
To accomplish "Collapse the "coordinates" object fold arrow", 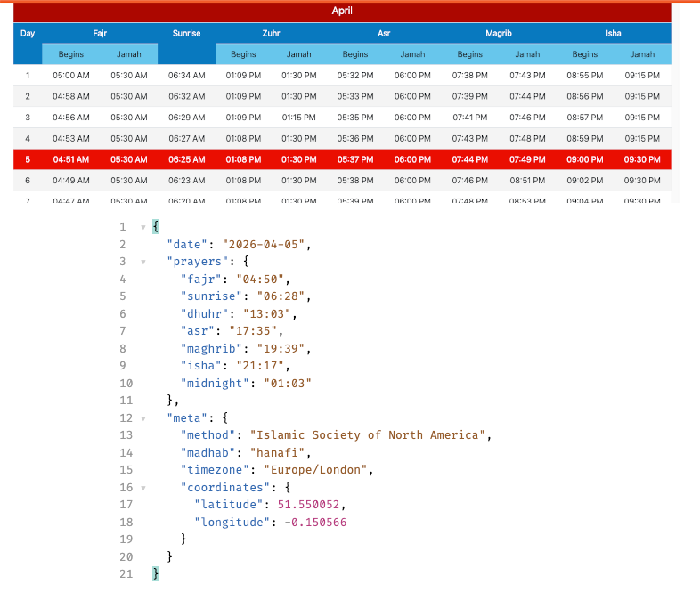I will (x=143, y=488).
